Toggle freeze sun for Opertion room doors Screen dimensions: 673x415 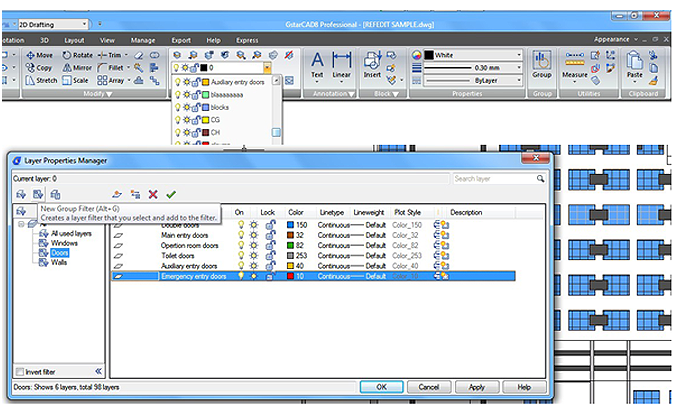tap(254, 245)
